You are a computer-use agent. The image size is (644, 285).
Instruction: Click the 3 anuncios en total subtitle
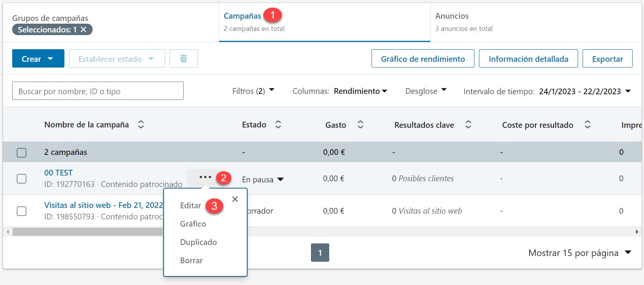[x=464, y=29]
